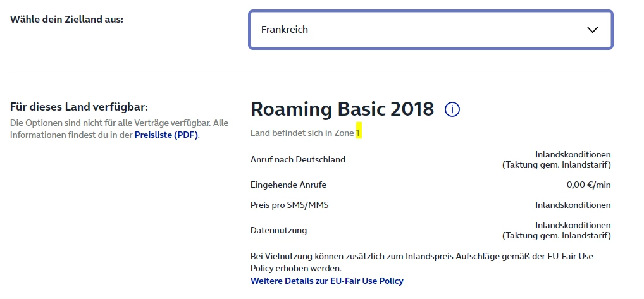Viewport: 644px width, 299px height.
Task: Open Weitere Details zur EU-Fair Use Policy
Action: (x=326, y=281)
